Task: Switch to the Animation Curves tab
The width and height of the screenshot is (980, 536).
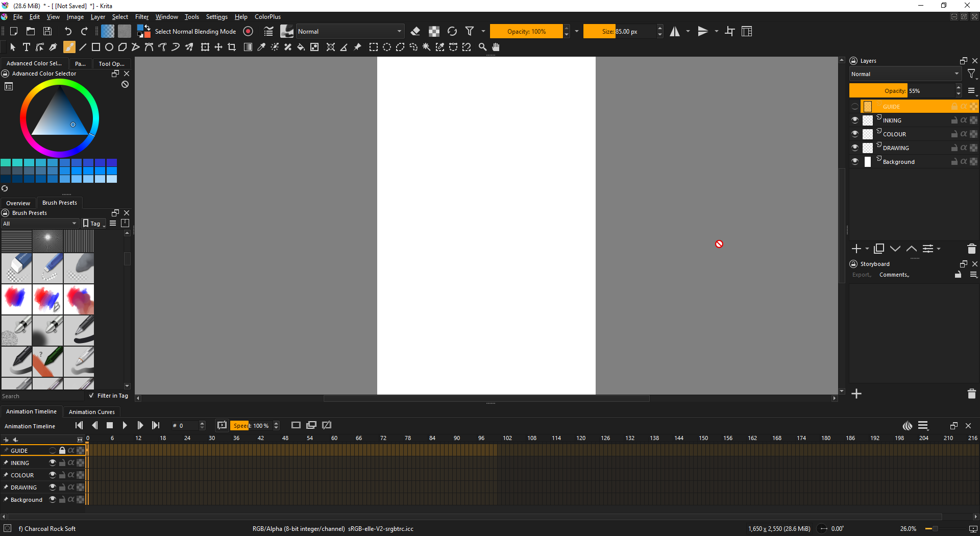Action: [x=92, y=412]
